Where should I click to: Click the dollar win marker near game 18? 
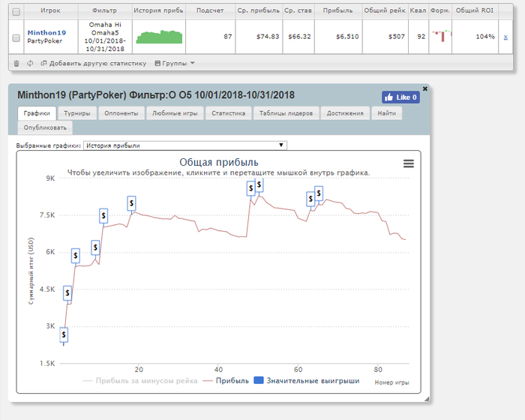click(131, 203)
